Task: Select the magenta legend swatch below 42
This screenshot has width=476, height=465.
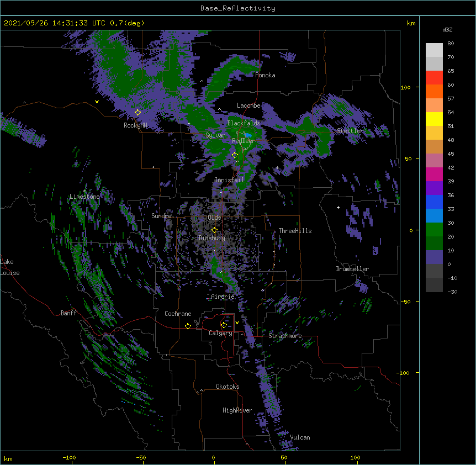Action: point(434,174)
